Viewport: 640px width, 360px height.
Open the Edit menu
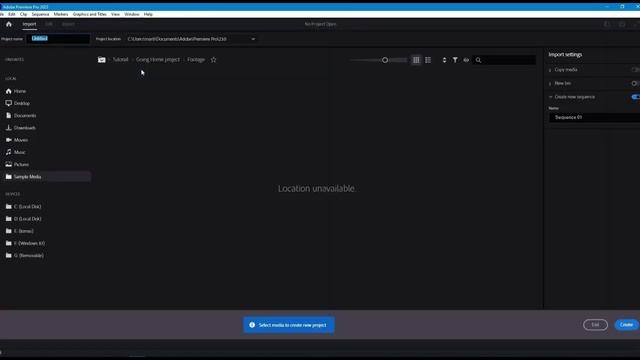[x=12, y=14]
